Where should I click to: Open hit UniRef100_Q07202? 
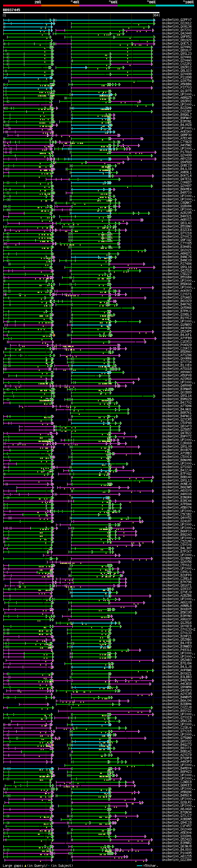(177, 30)
